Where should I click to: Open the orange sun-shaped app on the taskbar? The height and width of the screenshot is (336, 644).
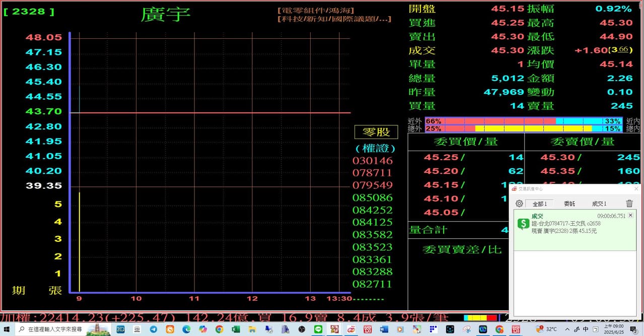pyautogui.click(x=170, y=329)
